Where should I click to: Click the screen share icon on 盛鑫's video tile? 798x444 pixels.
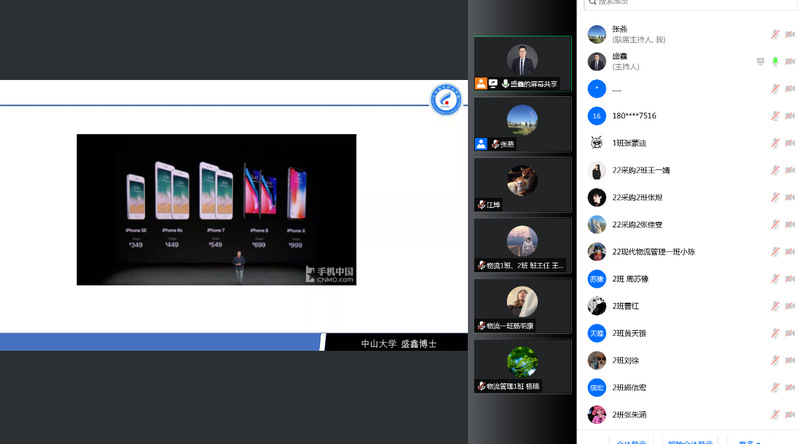pos(493,84)
